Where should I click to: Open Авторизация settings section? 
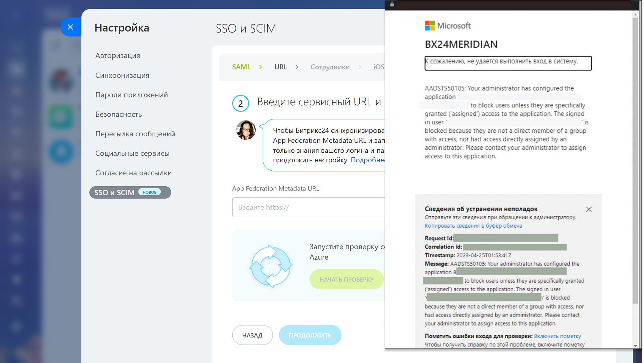tap(118, 56)
